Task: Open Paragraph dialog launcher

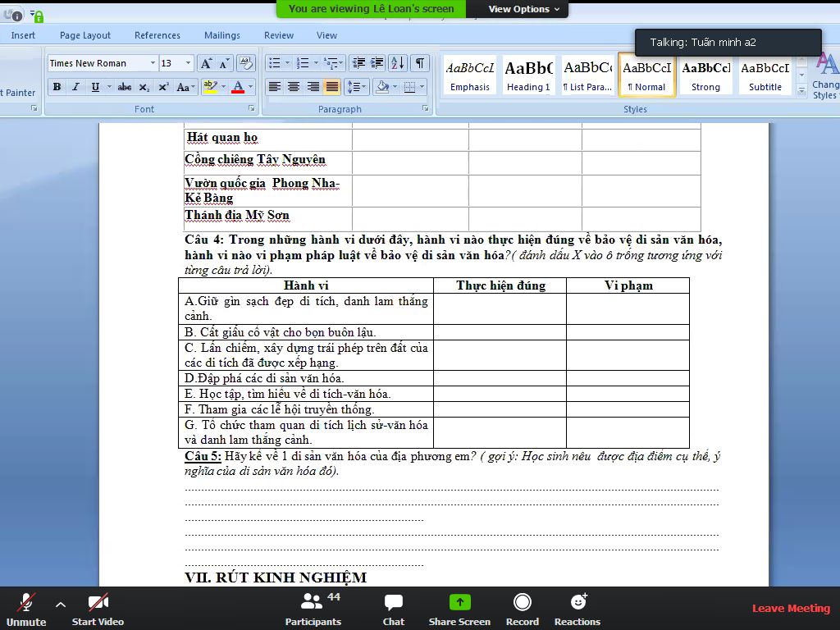Action: tap(426, 108)
